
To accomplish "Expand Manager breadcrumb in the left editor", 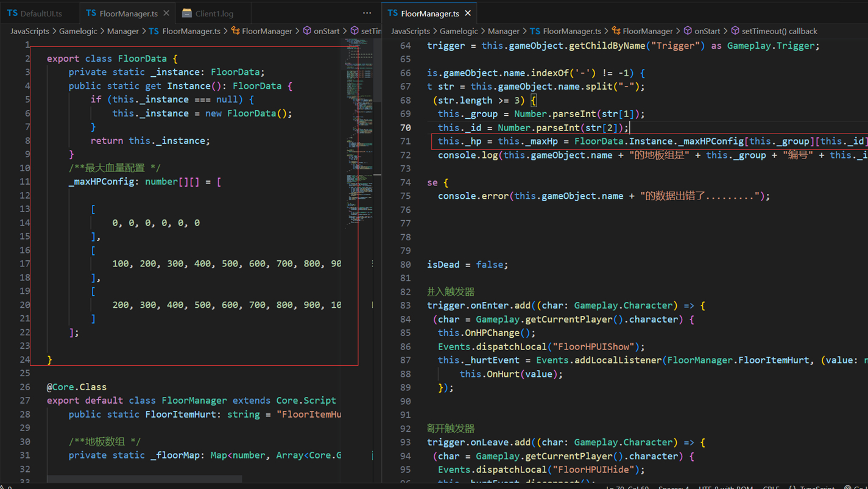I will click(123, 30).
